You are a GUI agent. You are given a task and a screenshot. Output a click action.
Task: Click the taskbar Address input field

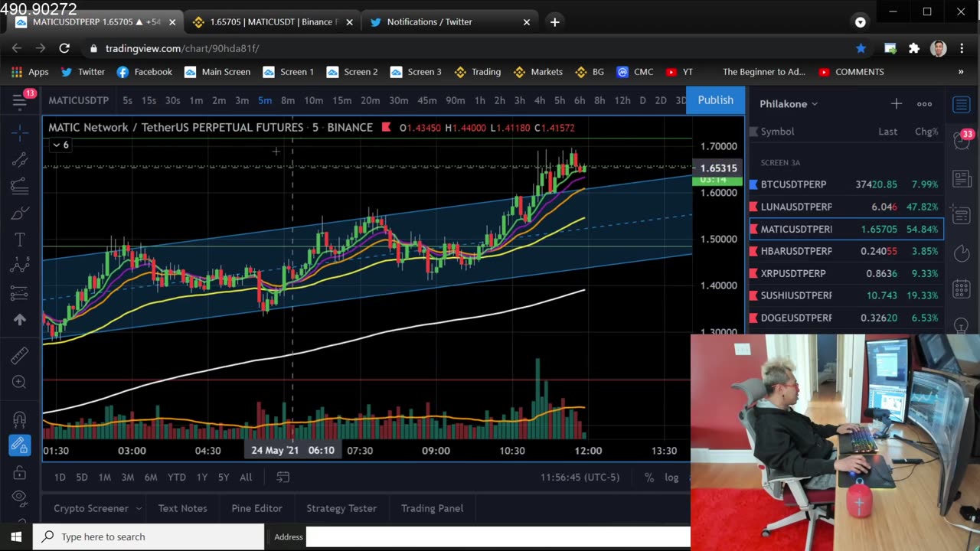point(498,536)
